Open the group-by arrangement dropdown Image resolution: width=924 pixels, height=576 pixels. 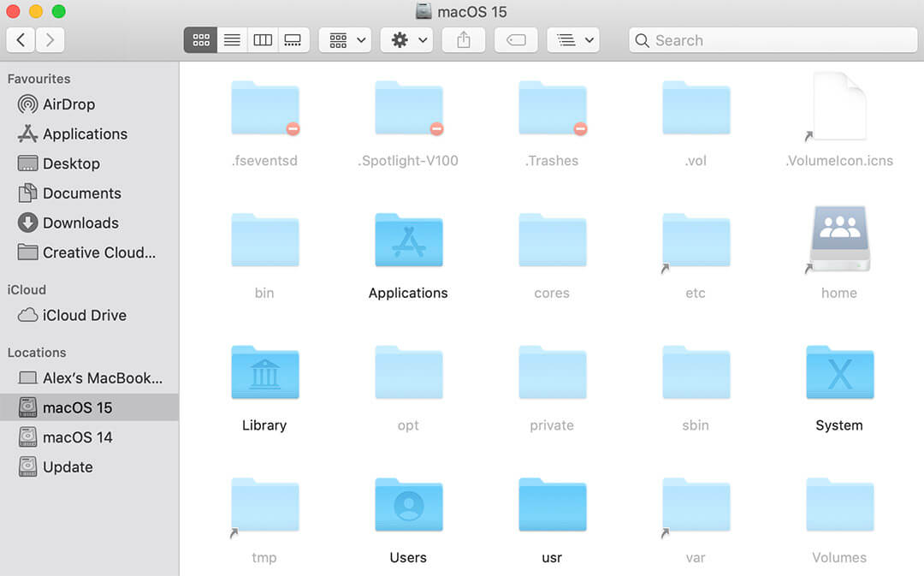[346, 40]
